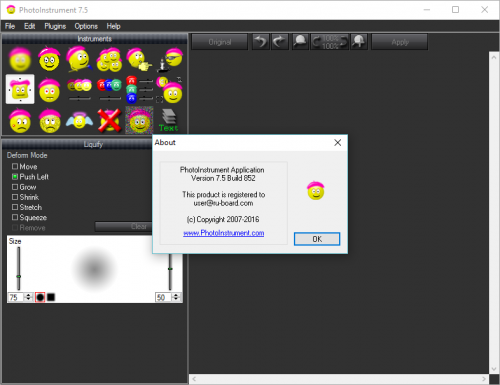Open the Help menu
The image size is (500, 385).
click(x=113, y=26)
